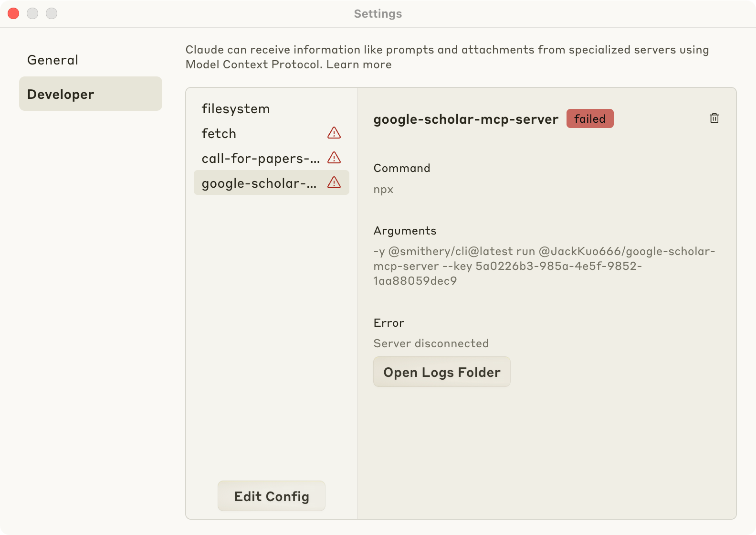Follow the Learn more link
The image size is (756, 535).
click(359, 65)
